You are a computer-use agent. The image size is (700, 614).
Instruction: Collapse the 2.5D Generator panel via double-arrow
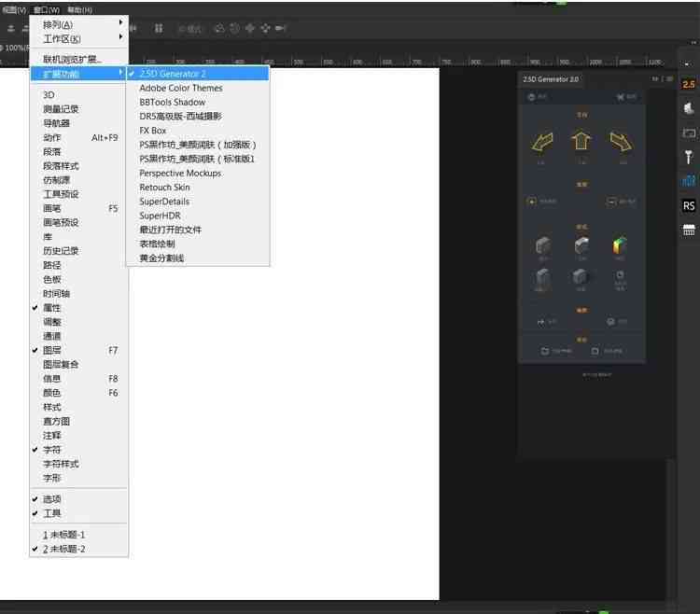[x=655, y=79]
